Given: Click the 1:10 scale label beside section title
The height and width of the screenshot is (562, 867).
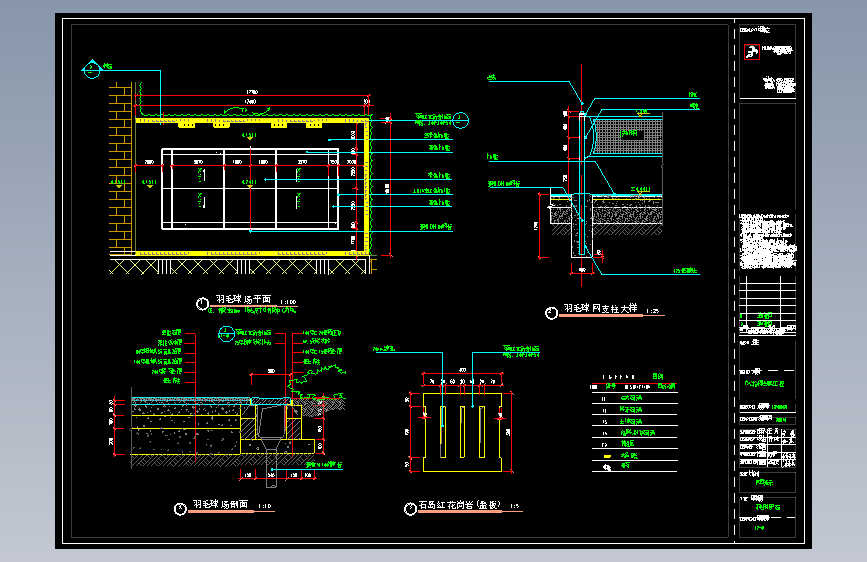Looking at the screenshot, I should [x=265, y=506].
